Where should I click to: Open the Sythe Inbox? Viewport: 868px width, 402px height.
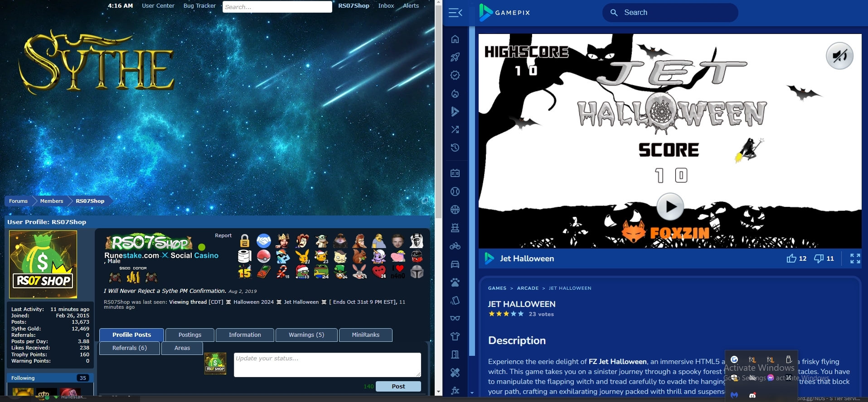click(x=386, y=6)
